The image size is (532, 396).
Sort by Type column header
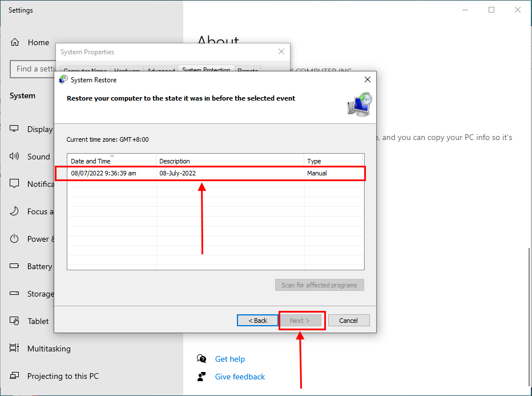[333, 161]
